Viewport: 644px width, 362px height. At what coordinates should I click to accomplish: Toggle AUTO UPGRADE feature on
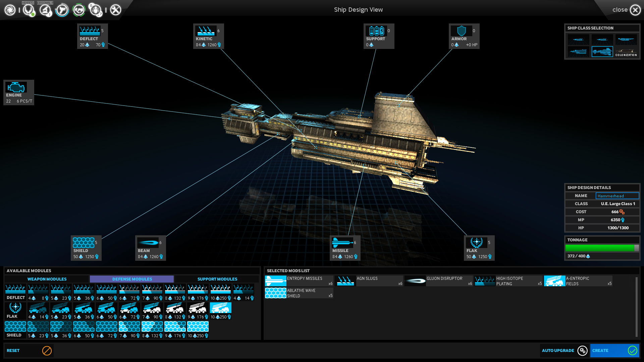[x=583, y=351]
